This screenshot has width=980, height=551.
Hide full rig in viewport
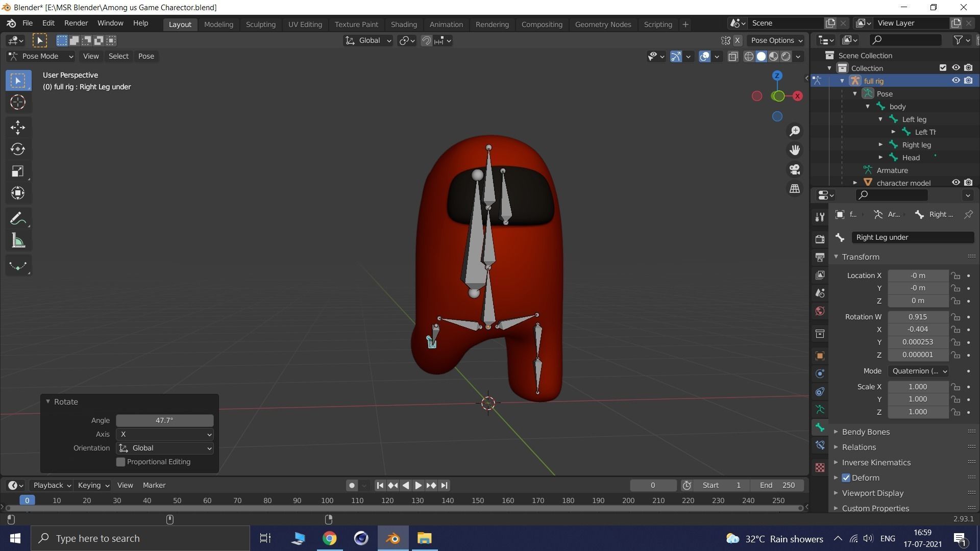[x=955, y=81]
